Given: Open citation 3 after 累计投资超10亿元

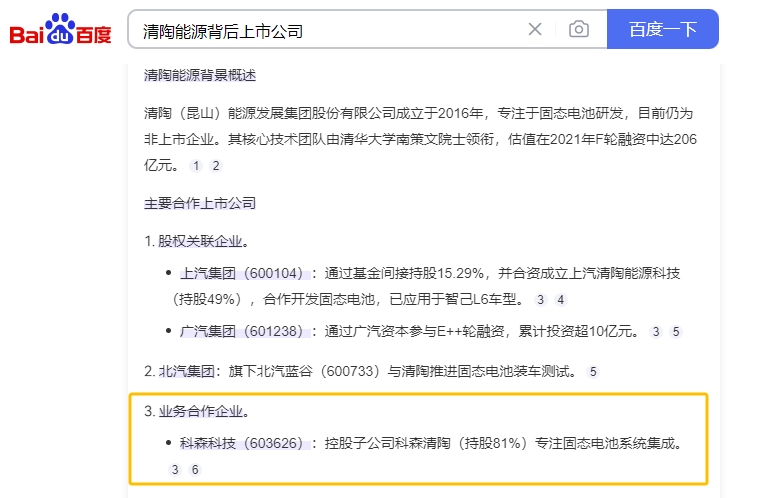Looking at the screenshot, I should click(x=656, y=332).
